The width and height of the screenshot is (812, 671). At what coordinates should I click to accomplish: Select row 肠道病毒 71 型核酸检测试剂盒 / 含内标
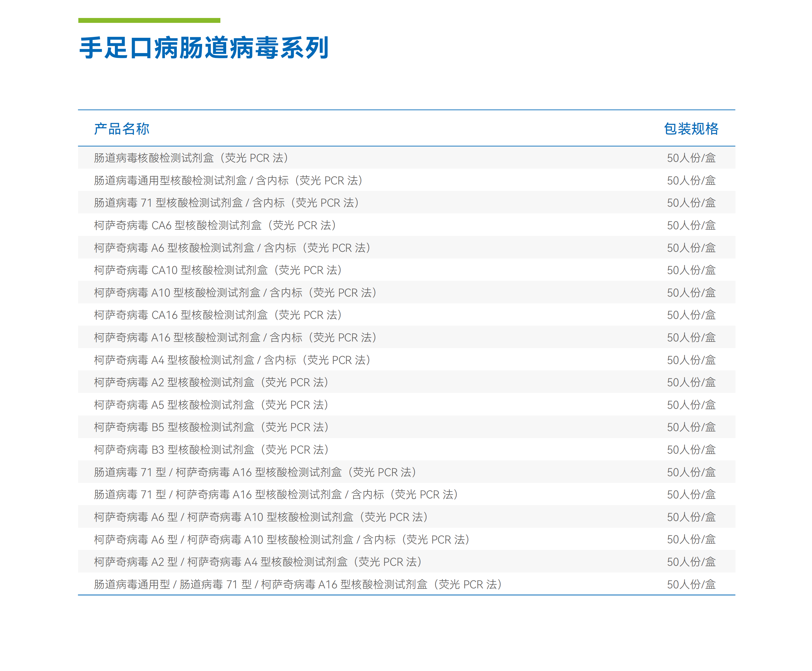(406, 202)
